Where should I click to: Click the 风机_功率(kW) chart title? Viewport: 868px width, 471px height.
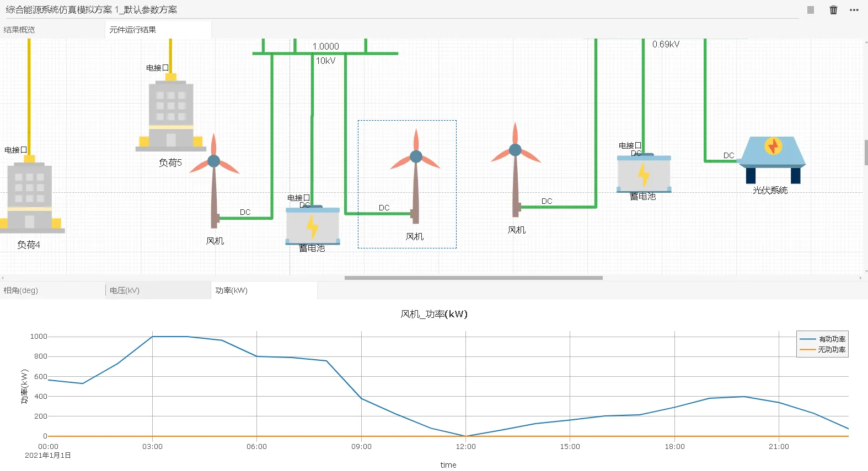click(434, 314)
